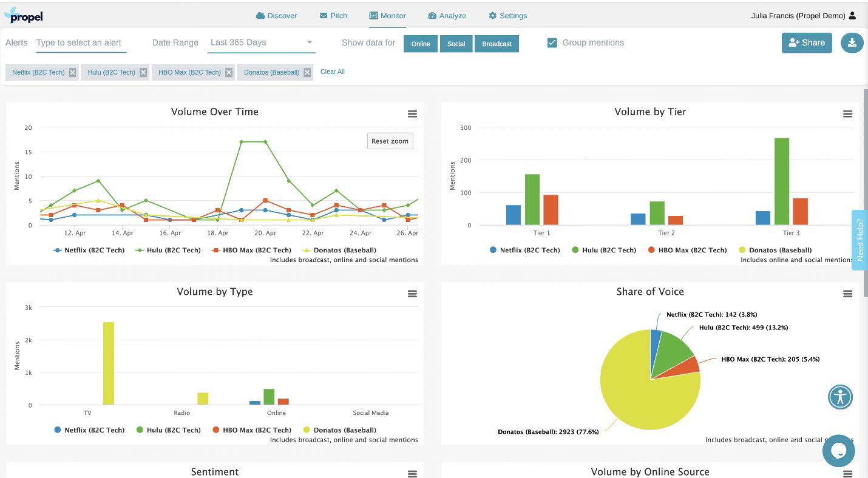Click the blue Netflix pie slice
Viewport: 868px width, 478px height.
(x=656, y=346)
